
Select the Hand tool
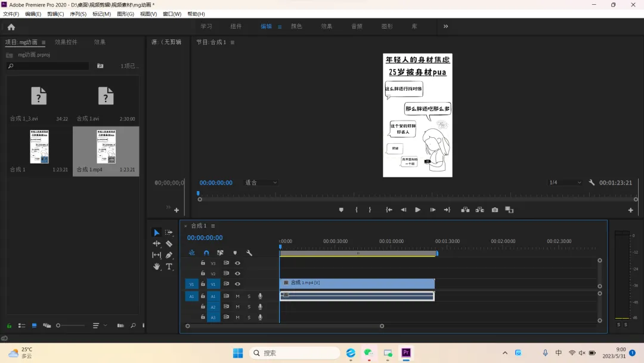(156, 267)
